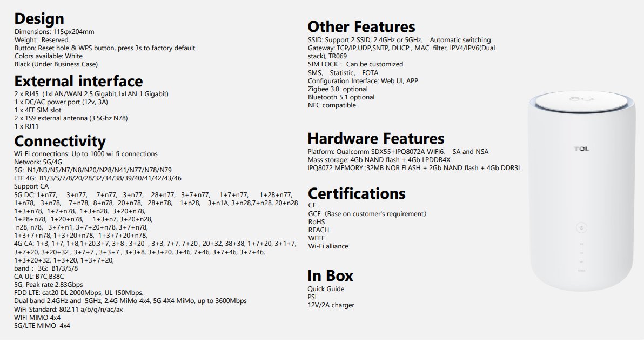Click the "5G: N1/N3/N5/N7/N8" bands line
Viewport: 644px width, 343px height.
93,170
